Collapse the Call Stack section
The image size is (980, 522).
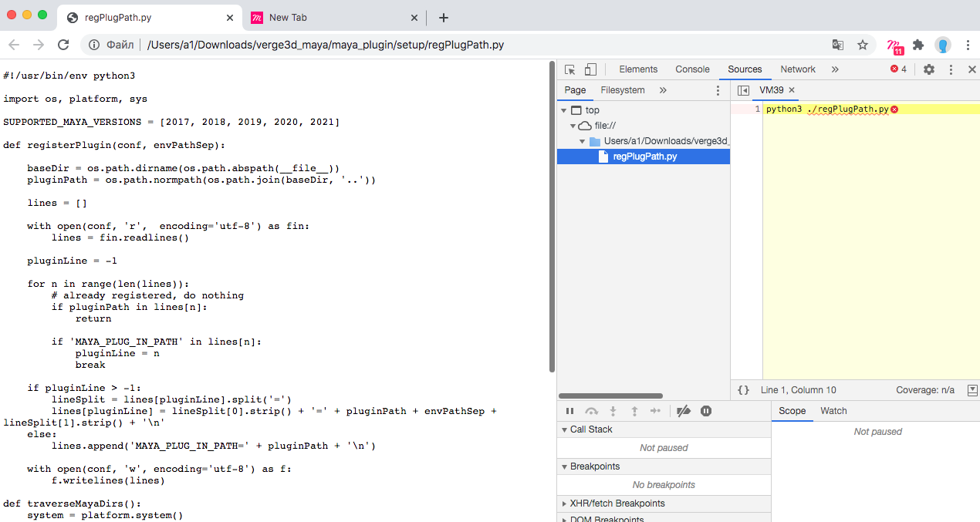click(565, 429)
